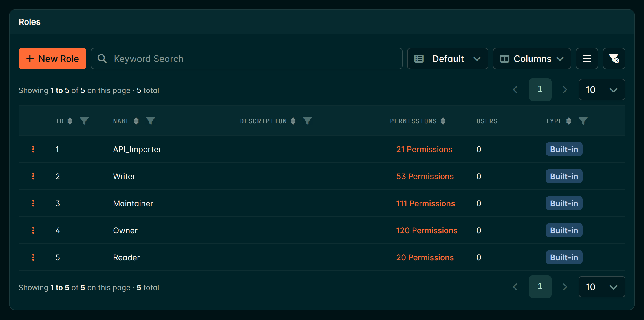The height and width of the screenshot is (320, 644).
Task: Click the users count for Owner row
Action: click(x=479, y=230)
